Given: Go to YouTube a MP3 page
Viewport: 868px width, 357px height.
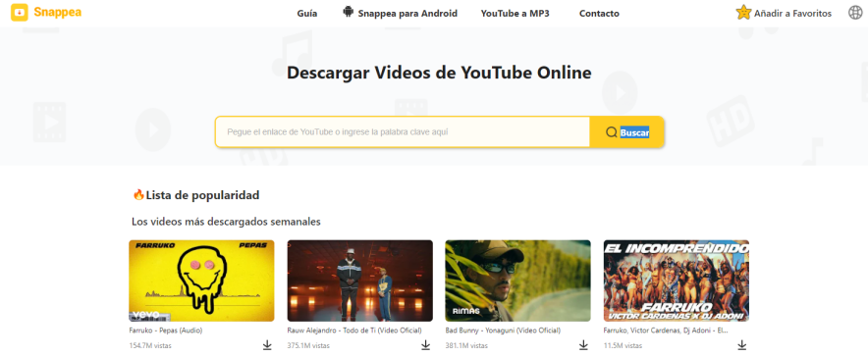Looking at the screenshot, I should (515, 14).
